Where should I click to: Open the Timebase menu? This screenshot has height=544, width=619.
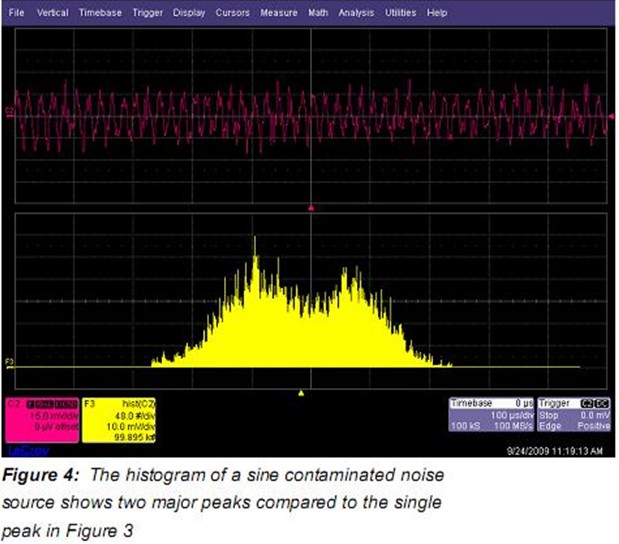[x=98, y=14]
